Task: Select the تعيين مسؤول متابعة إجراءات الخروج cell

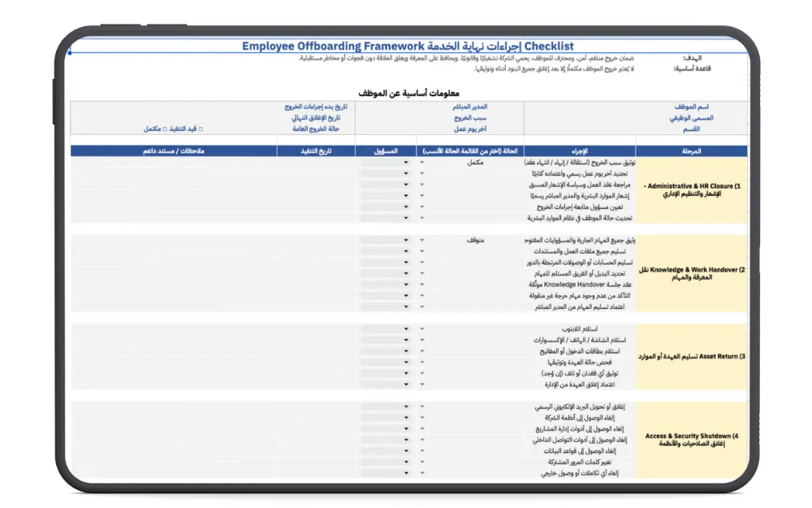Action: click(580, 206)
